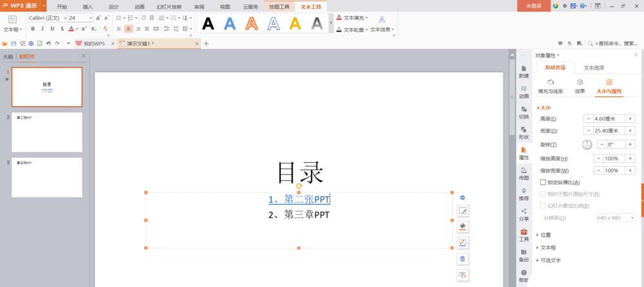Click the superscript button
The image size is (644, 287).
click(x=84, y=29)
